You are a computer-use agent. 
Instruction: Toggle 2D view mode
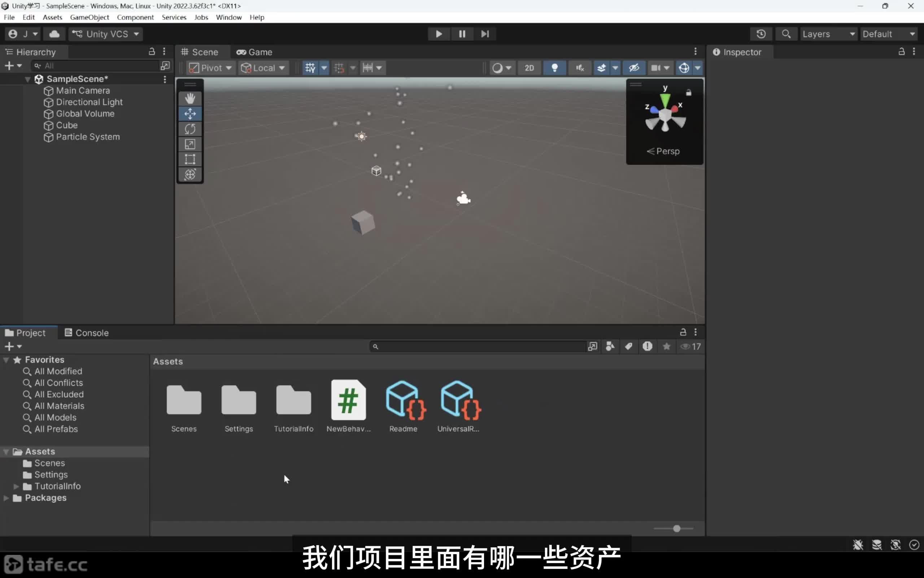[x=529, y=68]
